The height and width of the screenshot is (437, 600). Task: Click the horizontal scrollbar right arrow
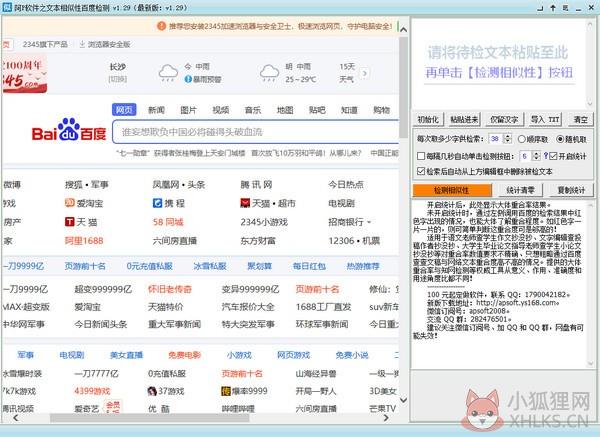pos(386,418)
